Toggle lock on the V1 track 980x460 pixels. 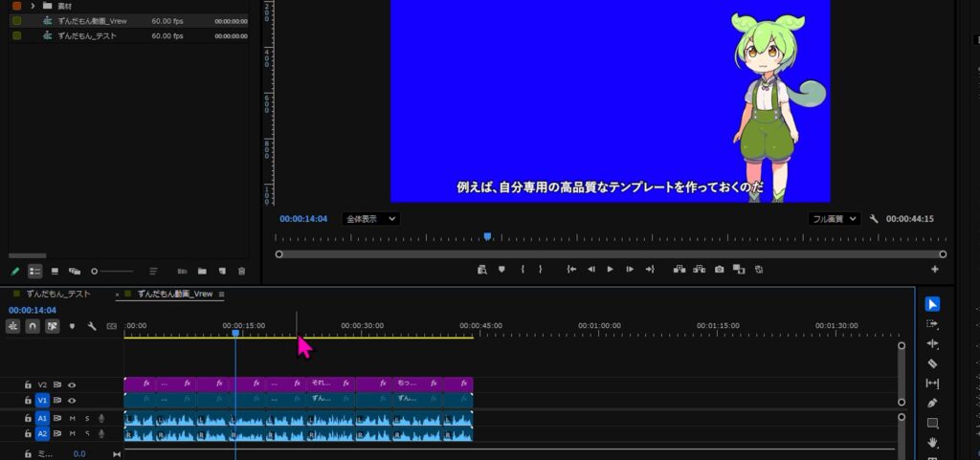(x=29, y=400)
